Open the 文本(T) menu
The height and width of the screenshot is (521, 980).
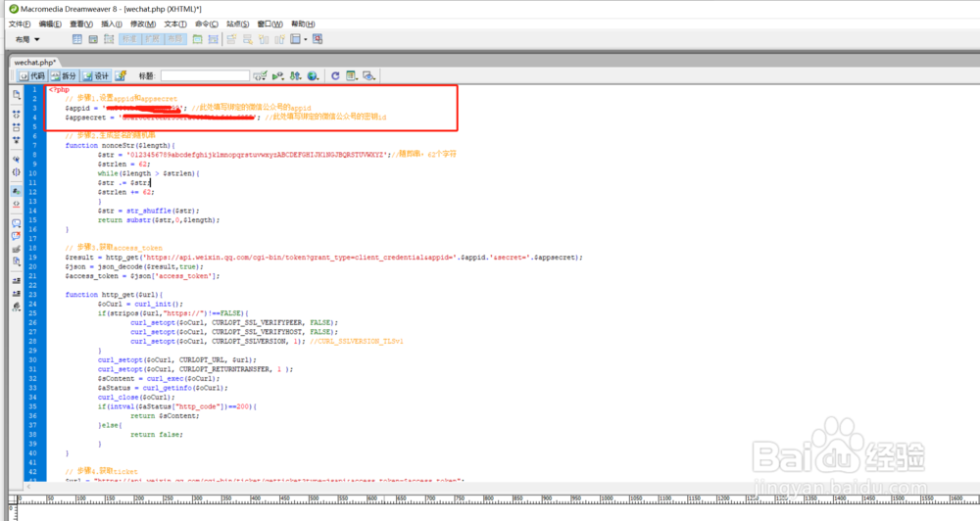pyautogui.click(x=175, y=24)
